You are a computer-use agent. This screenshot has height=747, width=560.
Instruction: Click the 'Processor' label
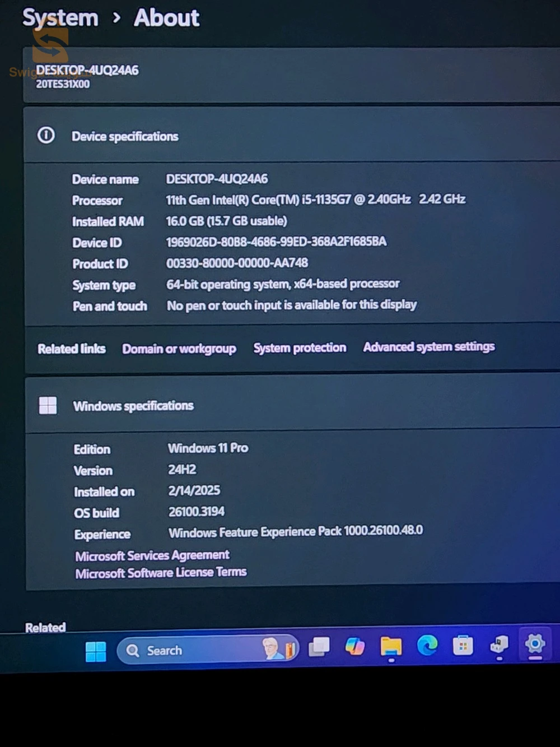point(97,201)
